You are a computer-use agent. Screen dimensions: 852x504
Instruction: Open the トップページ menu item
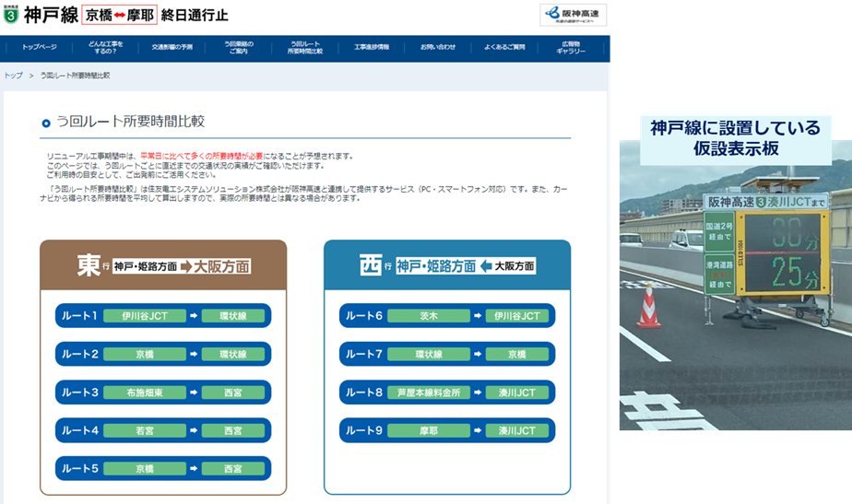pos(39,47)
